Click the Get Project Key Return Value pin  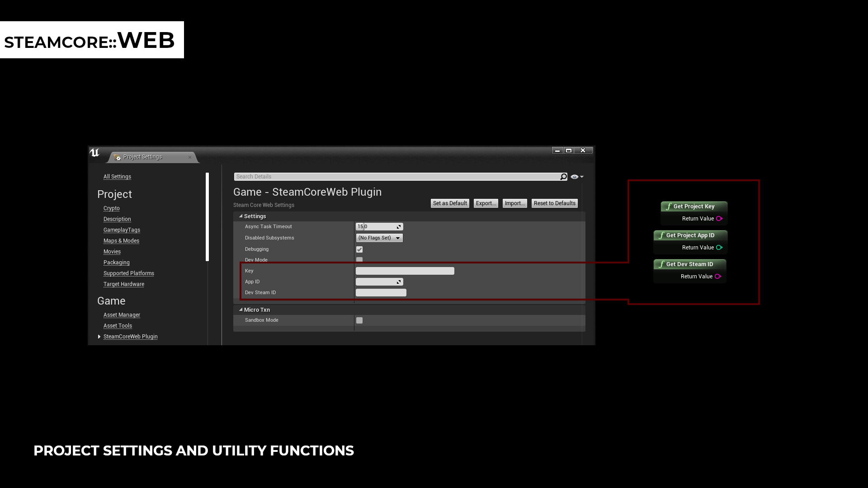[x=719, y=219]
